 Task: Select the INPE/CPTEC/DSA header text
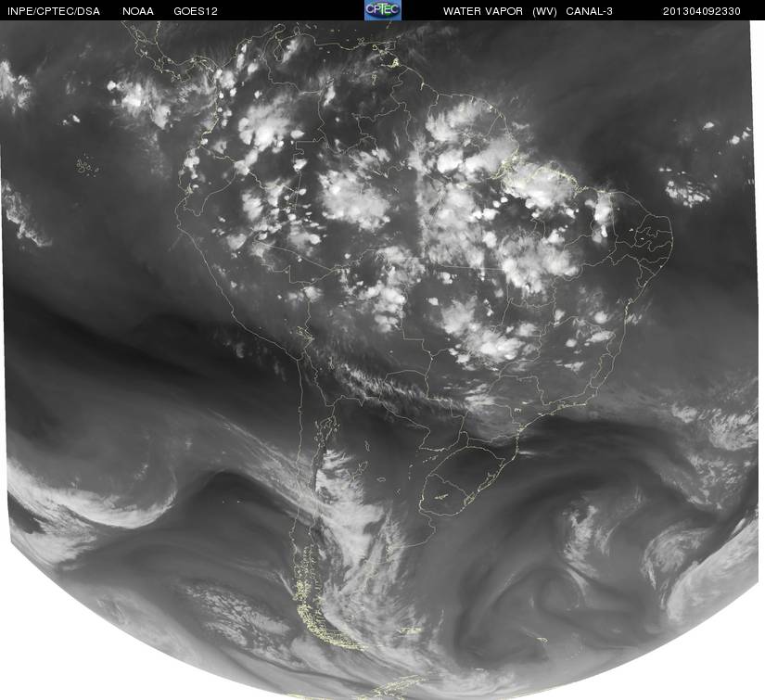pos(54,11)
